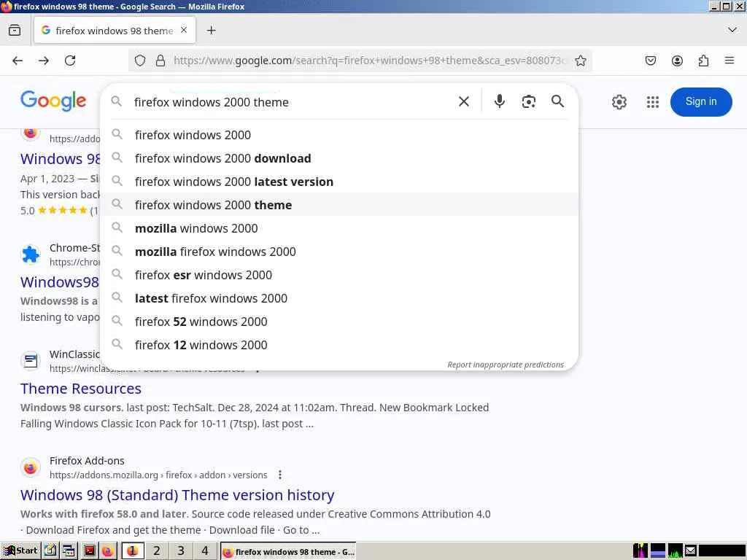Select suggestion firefox windows 2000
Screen dimensions: 747x560
coord(340,135)
